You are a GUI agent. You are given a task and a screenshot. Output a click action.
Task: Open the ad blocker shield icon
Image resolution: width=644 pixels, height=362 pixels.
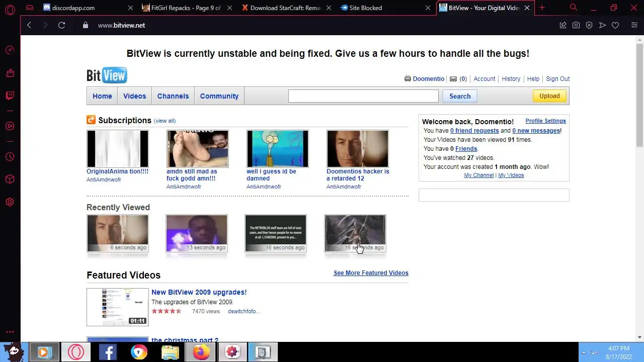[x=589, y=25]
